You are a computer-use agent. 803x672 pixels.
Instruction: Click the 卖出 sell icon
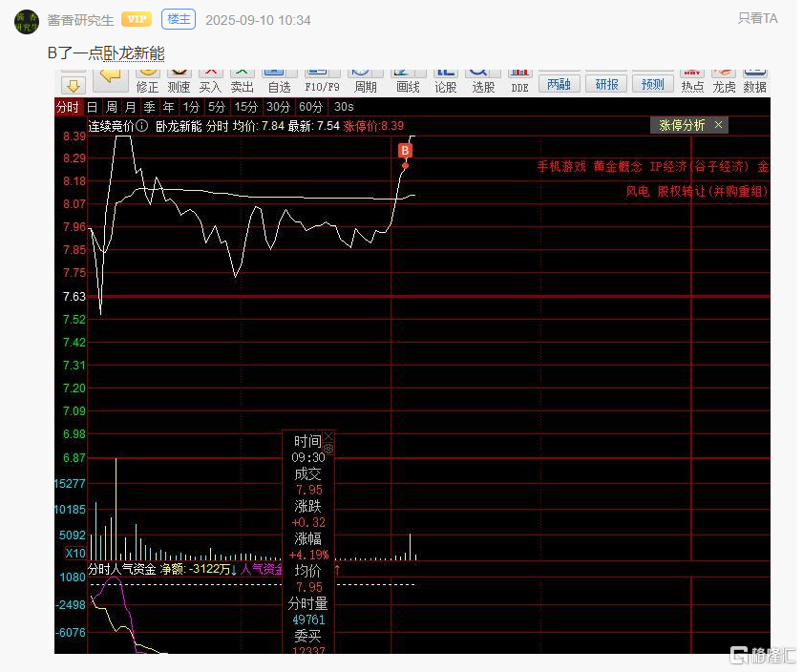[x=243, y=78]
